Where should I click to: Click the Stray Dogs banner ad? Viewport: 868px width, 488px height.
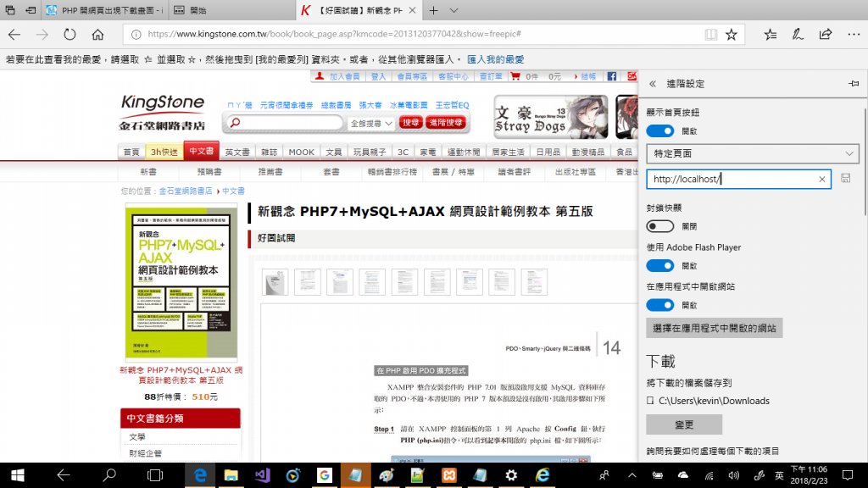coord(551,117)
